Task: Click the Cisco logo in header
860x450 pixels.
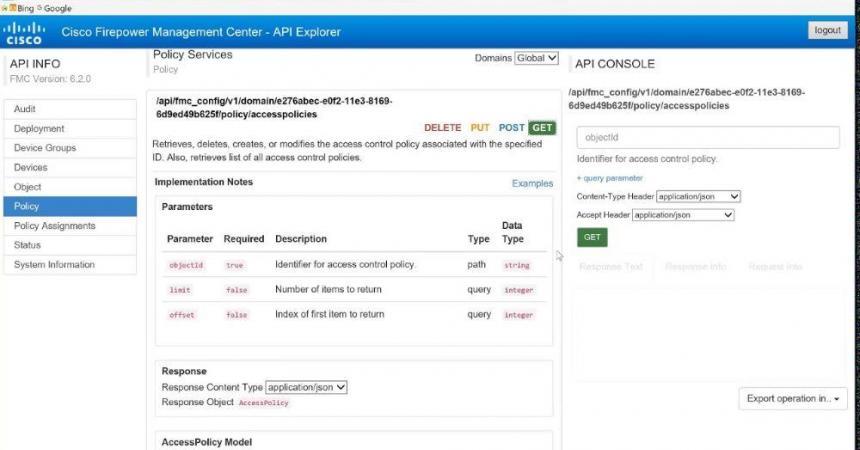Action: (x=24, y=33)
